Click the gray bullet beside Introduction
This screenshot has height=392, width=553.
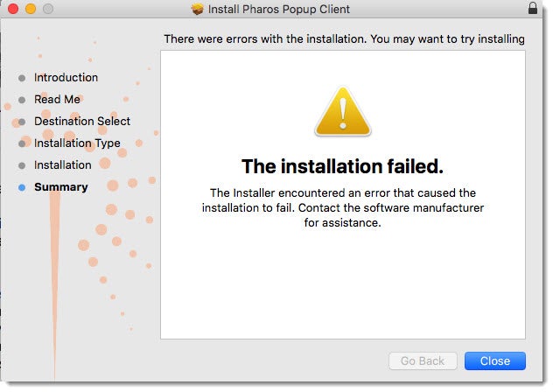point(22,78)
